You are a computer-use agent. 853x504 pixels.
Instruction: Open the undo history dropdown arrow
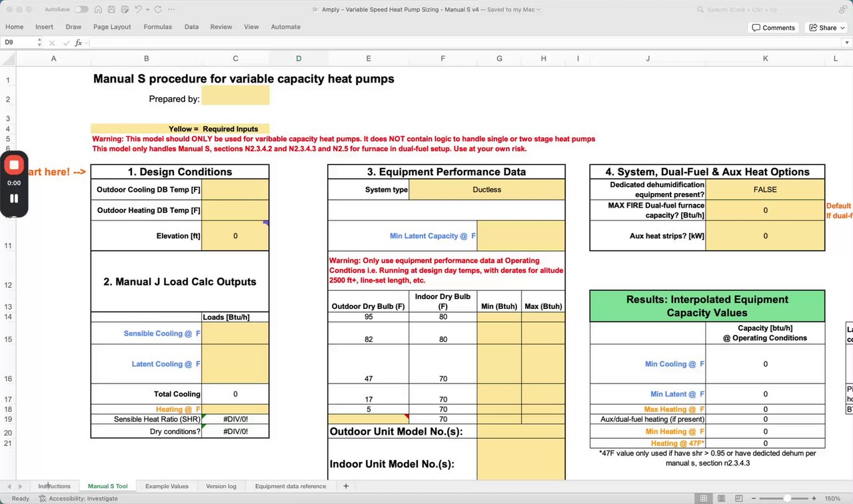pos(147,10)
